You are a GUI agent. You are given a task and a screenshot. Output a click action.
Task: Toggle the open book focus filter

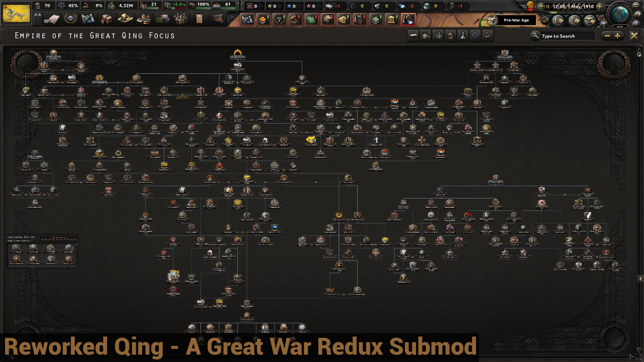[413, 36]
